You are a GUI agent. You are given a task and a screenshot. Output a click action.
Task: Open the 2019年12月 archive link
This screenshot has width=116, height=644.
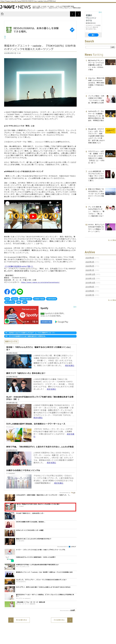click(90, 274)
